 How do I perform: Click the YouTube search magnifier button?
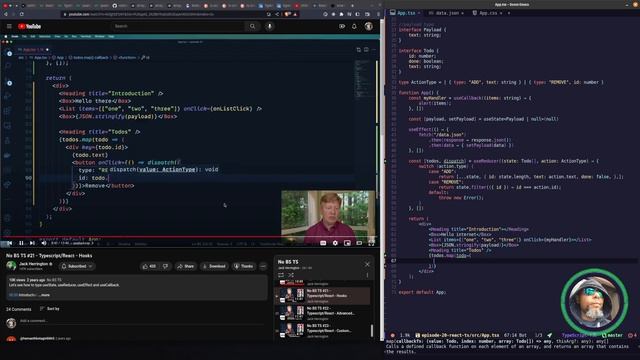pyautogui.click(x=252, y=26)
